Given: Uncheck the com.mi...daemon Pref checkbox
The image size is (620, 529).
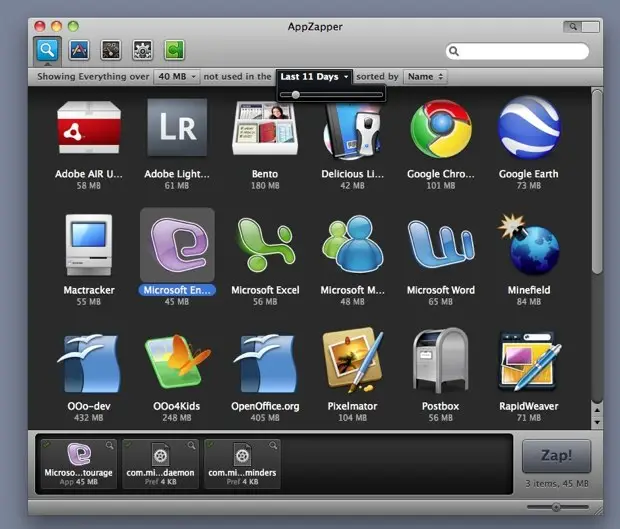Looking at the screenshot, I should click(128, 444).
